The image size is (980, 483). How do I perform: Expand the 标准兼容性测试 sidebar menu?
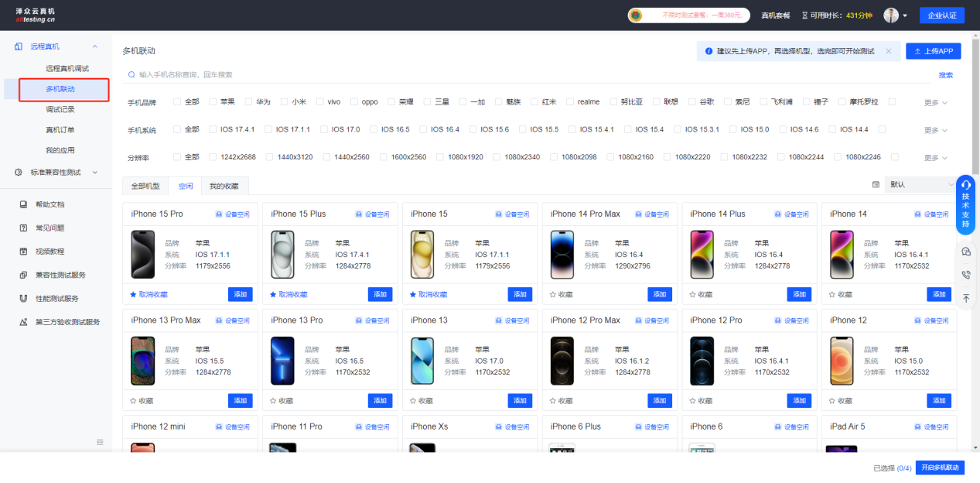tap(56, 172)
